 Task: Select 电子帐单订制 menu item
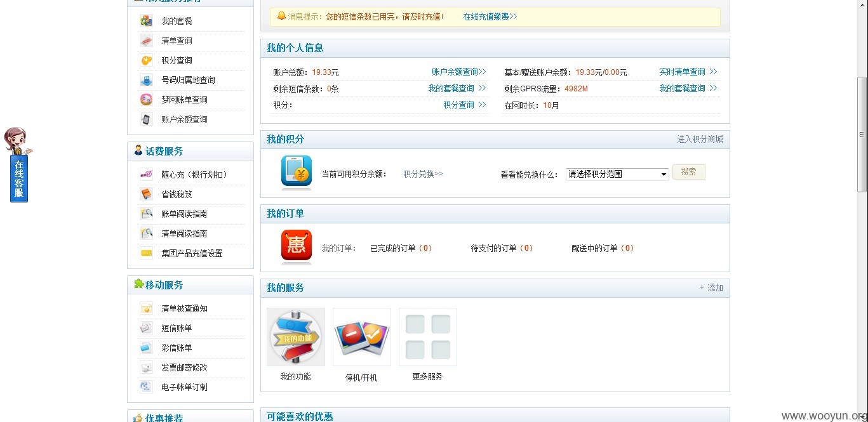pos(184,387)
